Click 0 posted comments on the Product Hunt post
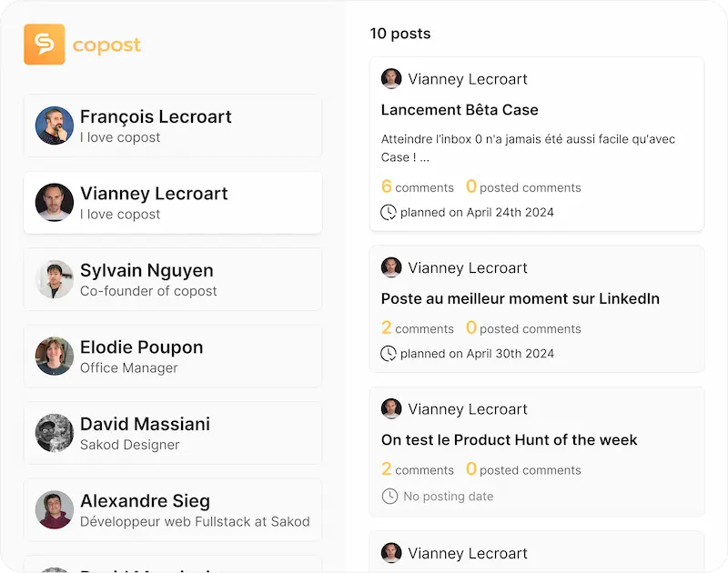Viewport: 728px width, 573px height. 524,470
